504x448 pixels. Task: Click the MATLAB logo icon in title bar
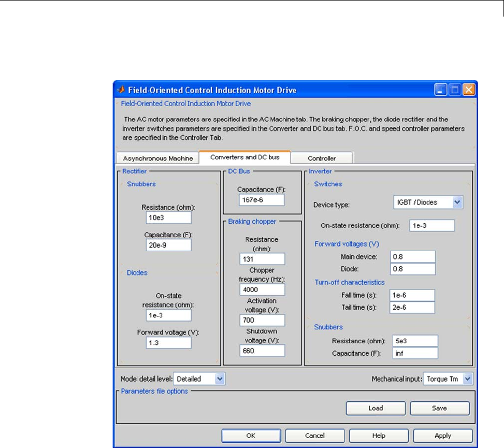(x=122, y=90)
